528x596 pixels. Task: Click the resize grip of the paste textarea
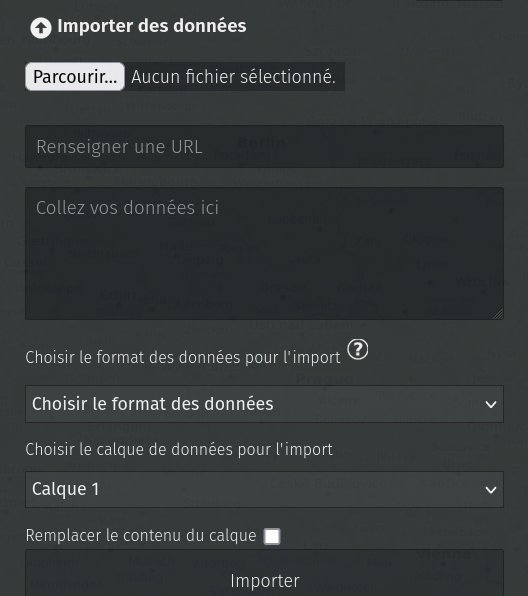[x=498, y=314]
